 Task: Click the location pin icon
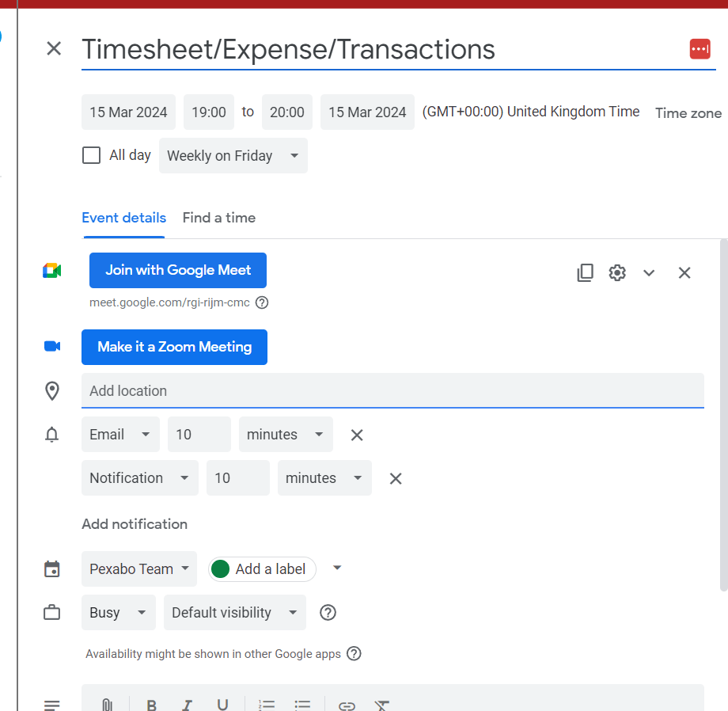point(52,391)
